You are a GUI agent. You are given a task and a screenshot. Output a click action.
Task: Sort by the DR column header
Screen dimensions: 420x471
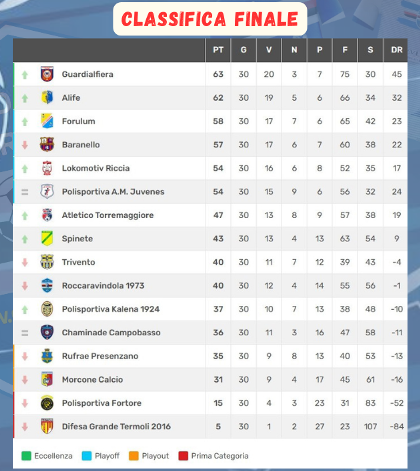(x=397, y=50)
